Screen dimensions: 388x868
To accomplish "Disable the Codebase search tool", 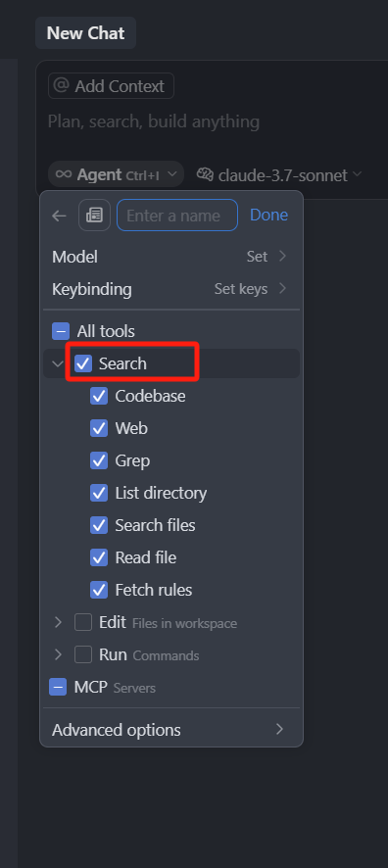I will click(x=99, y=396).
